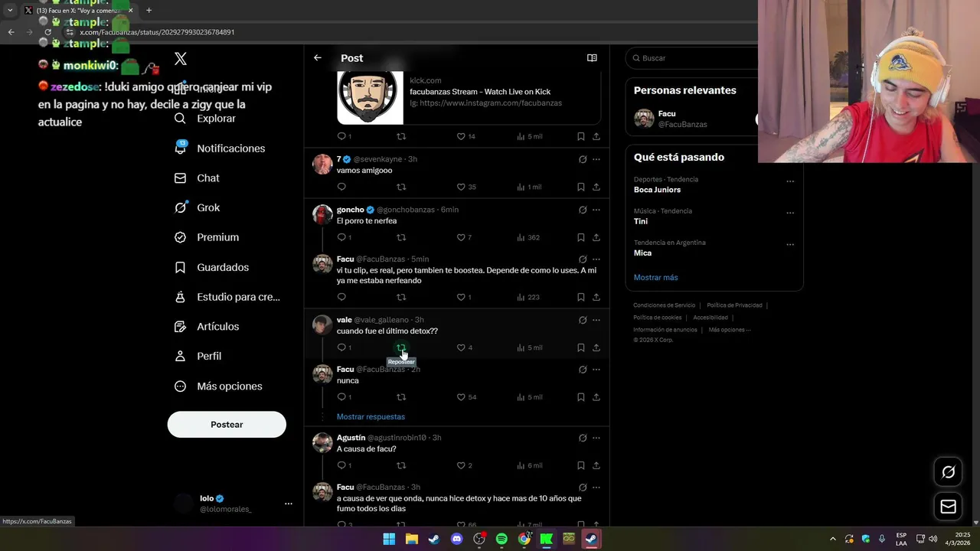Screen dimensions: 980x551
Task: Open Explorar in the sidebar
Action: (204, 119)
